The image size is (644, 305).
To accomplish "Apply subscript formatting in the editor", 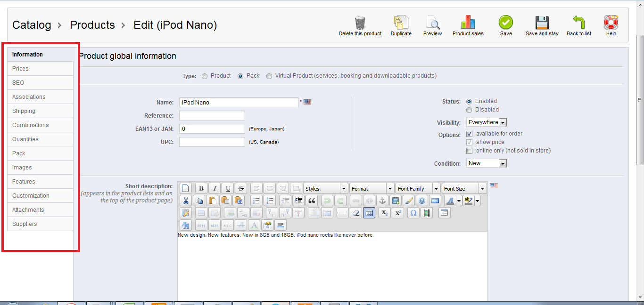I will click(385, 213).
